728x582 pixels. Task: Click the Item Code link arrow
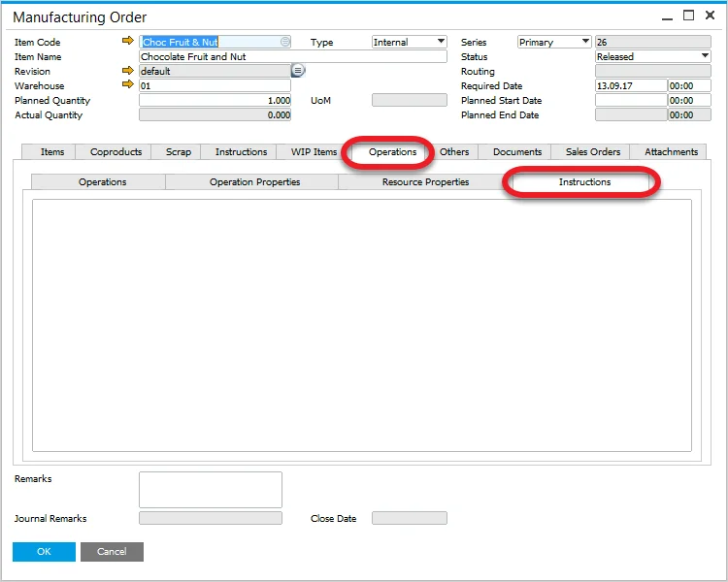[127, 42]
